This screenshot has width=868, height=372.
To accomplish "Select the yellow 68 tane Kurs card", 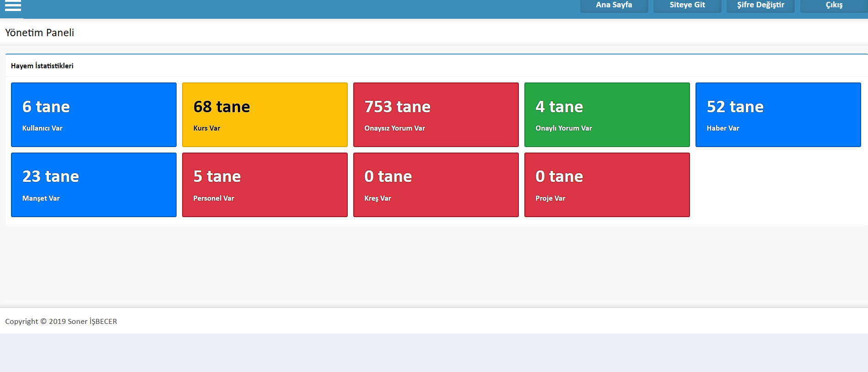I will coord(264,115).
